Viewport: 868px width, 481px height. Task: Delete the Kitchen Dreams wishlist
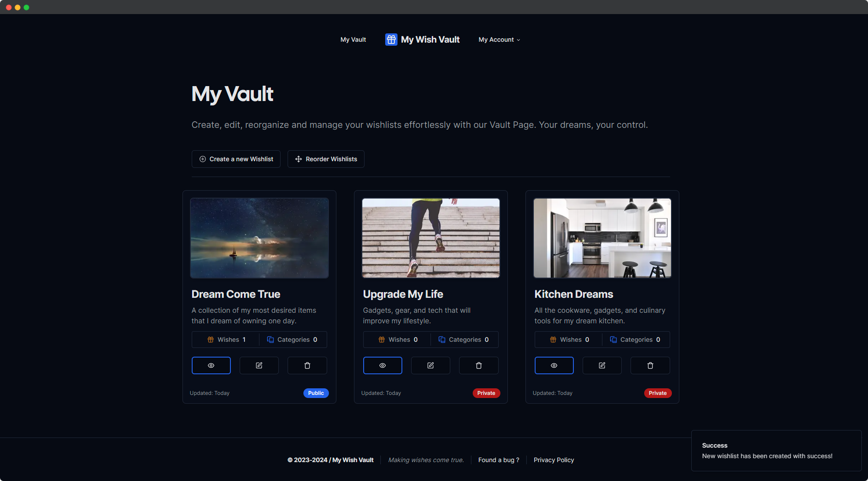pyautogui.click(x=650, y=365)
